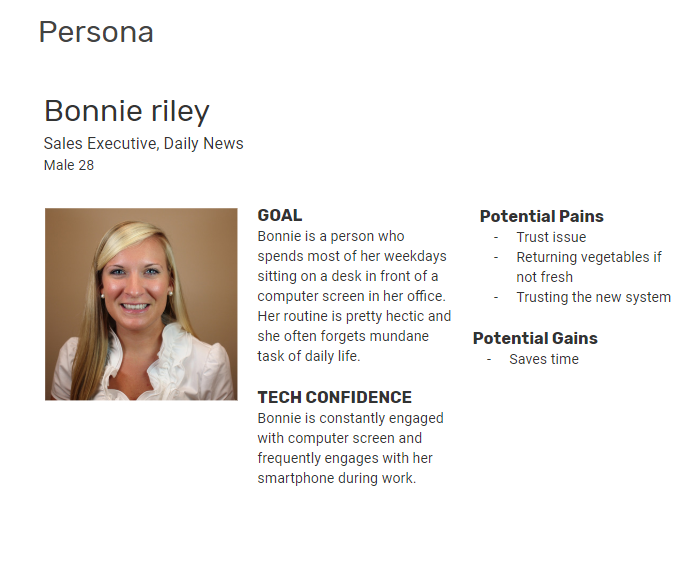Image resolution: width=689 pixels, height=579 pixels.
Task: Click the text 'task of daily life.'
Action: tap(308, 356)
